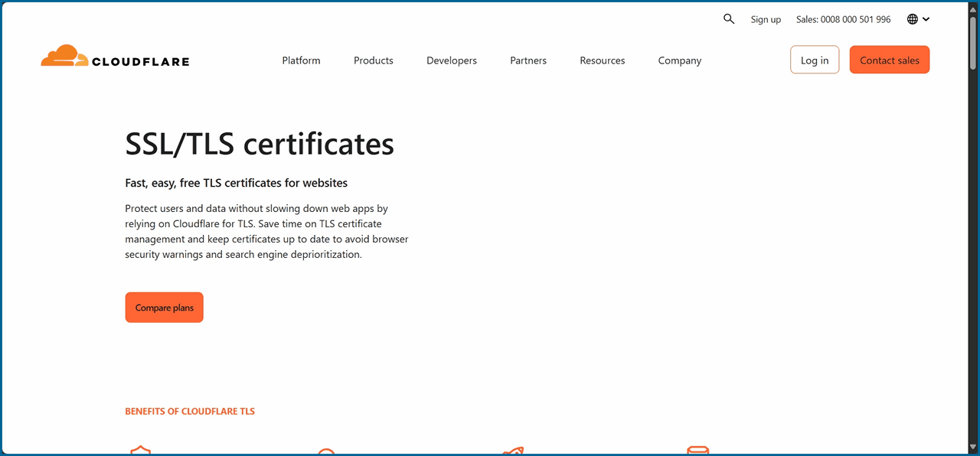This screenshot has height=456, width=980.
Task: Open the Developers navigation menu
Action: (x=451, y=60)
